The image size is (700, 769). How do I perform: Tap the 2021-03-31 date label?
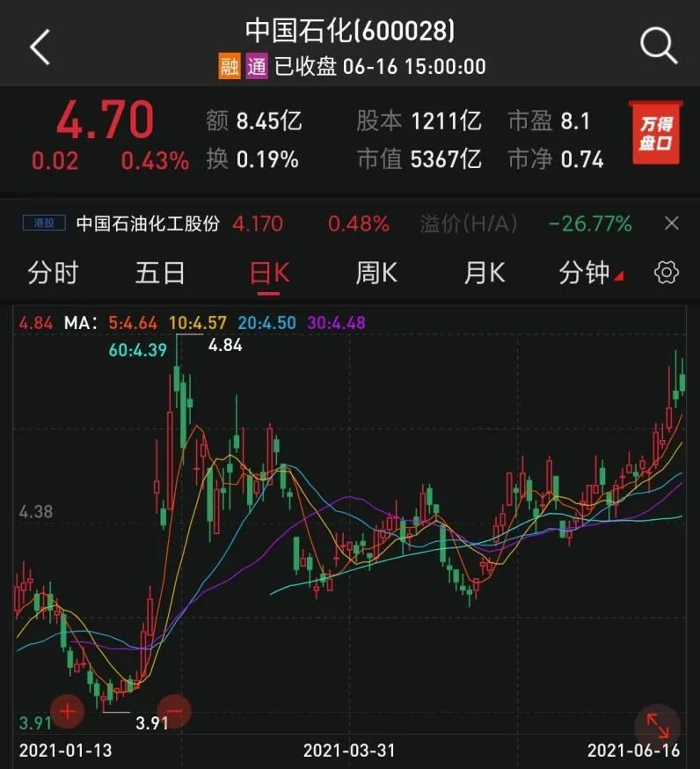(349, 751)
